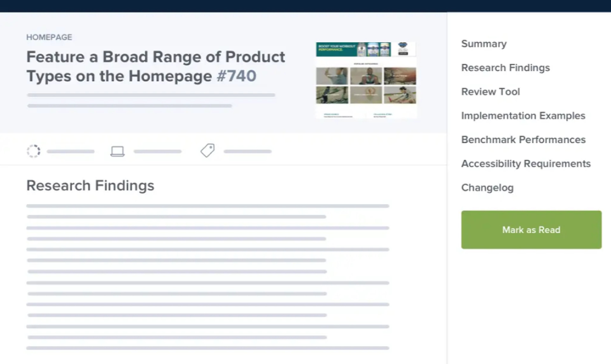View the Changelog section
Viewport: 611px width, 364px height.
[487, 188]
